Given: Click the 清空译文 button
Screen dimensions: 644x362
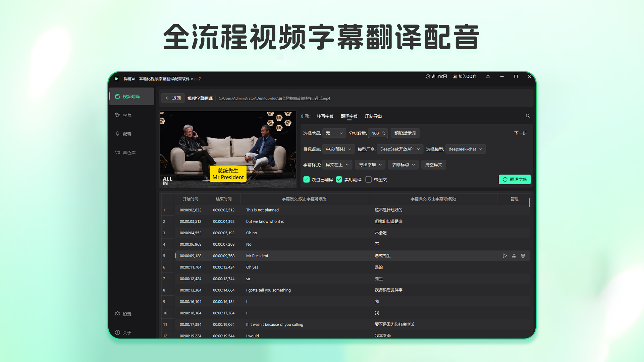Looking at the screenshot, I should [434, 165].
